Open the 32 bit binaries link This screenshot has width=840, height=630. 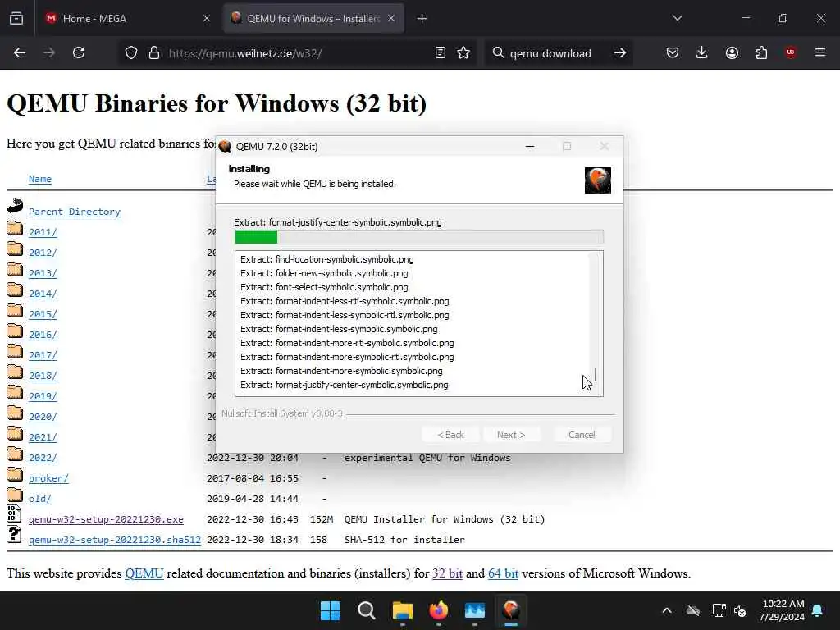[447, 573]
